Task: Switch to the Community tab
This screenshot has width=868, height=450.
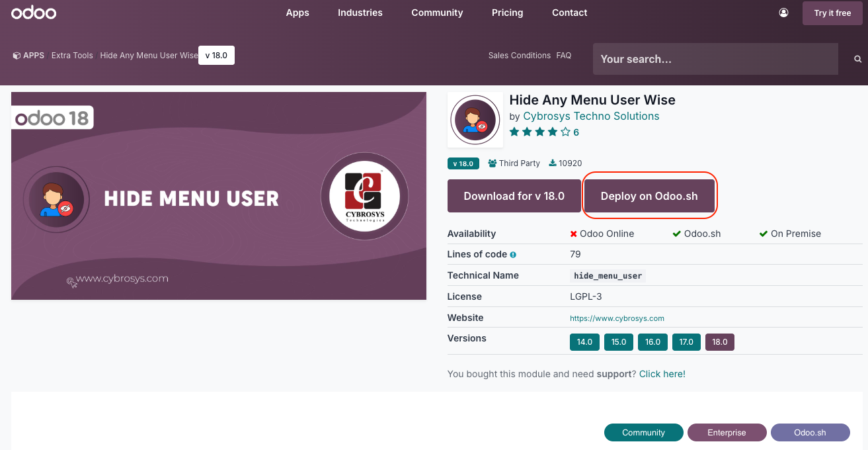Action: [643, 433]
